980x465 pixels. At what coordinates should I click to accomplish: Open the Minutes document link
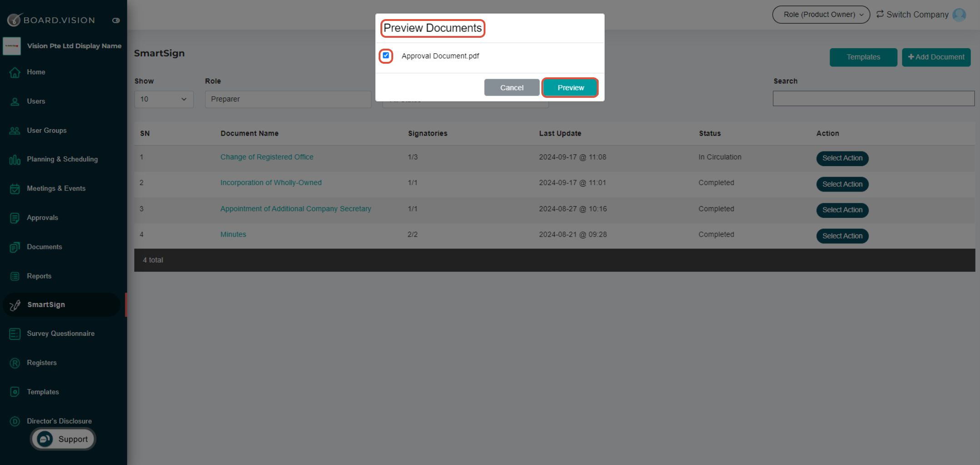click(x=233, y=234)
